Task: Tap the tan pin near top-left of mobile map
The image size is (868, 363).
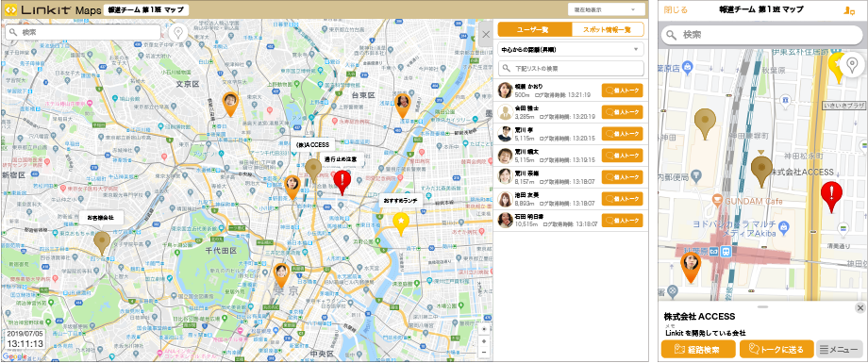Action: point(705,124)
